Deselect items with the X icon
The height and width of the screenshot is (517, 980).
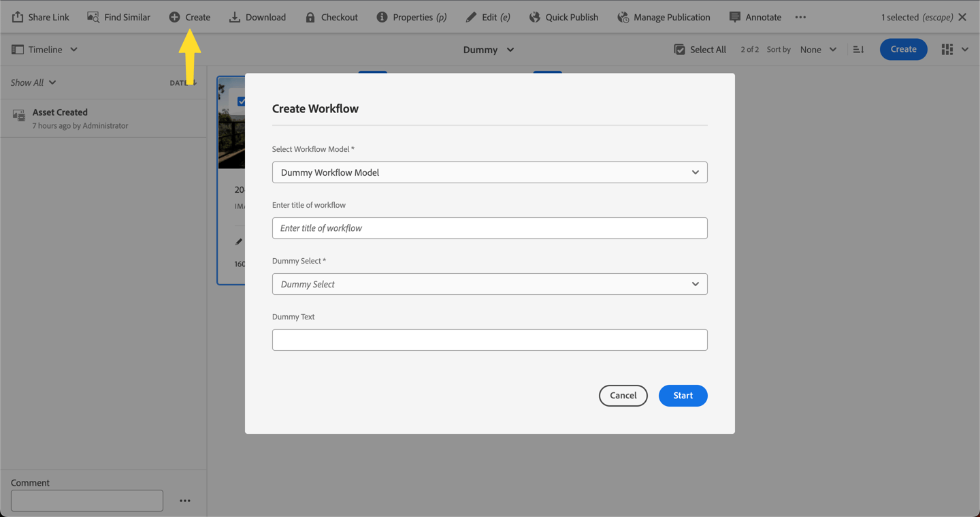(x=962, y=17)
